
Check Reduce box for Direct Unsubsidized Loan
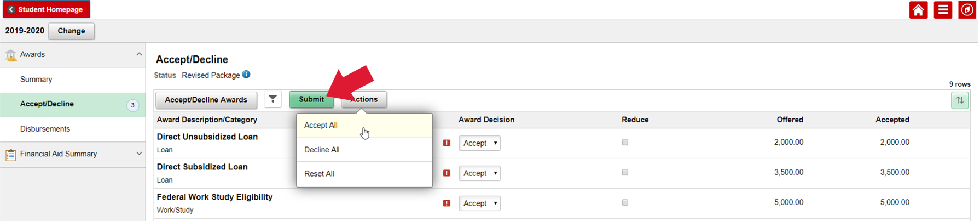pos(625,143)
